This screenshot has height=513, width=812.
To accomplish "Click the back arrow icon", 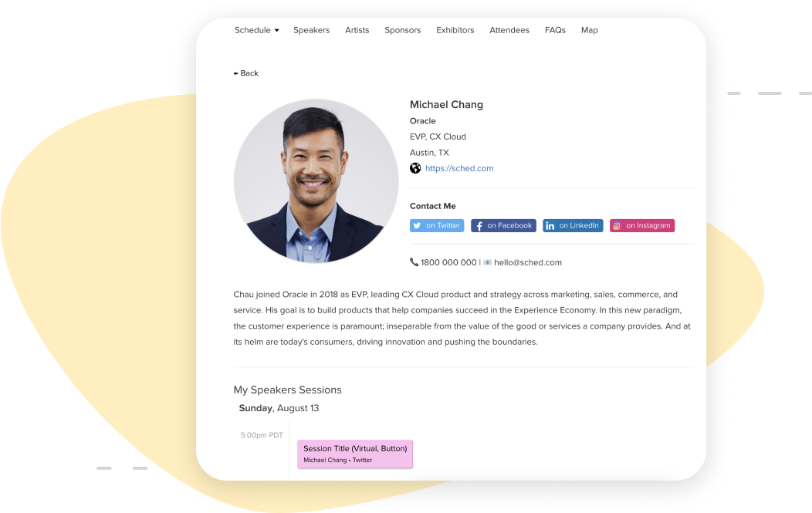I will [235, 73].
